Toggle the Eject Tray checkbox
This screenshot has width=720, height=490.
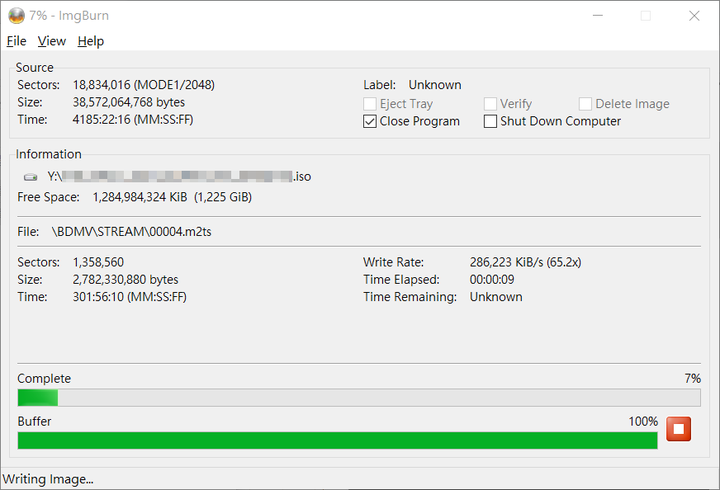click(x=370, y=104)
